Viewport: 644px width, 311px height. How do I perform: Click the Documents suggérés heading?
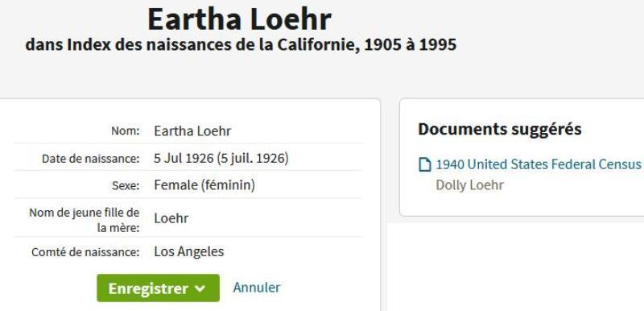[499, 129]
